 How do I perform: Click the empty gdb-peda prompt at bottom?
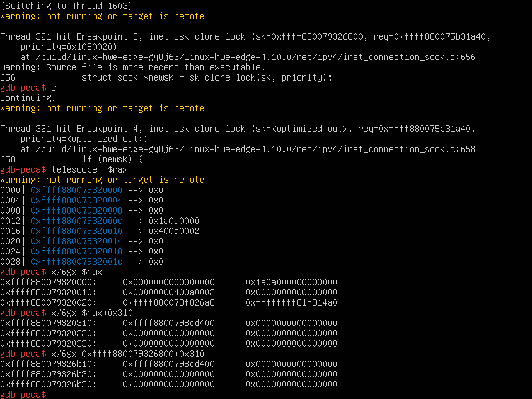point(24,395)
